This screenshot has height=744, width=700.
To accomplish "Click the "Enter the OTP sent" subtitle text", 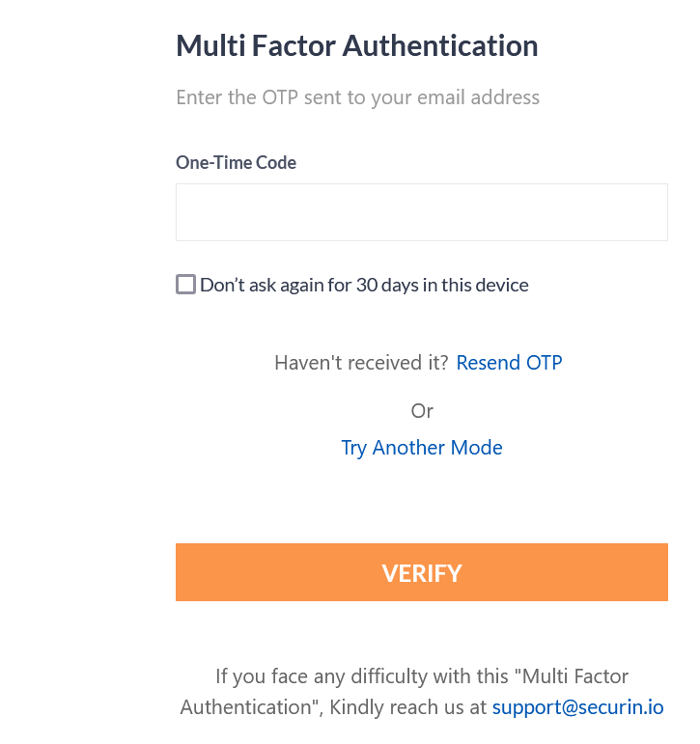I will (x=357, y=97).
